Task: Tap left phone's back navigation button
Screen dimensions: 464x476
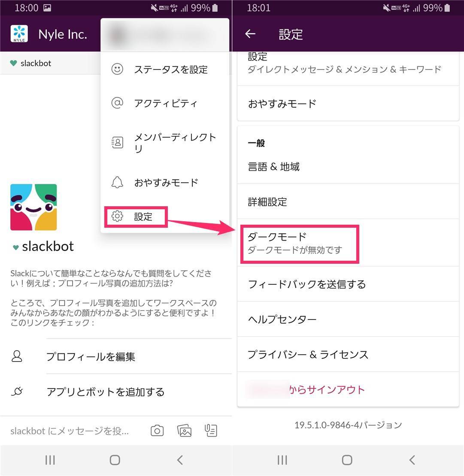Action: 180,460
